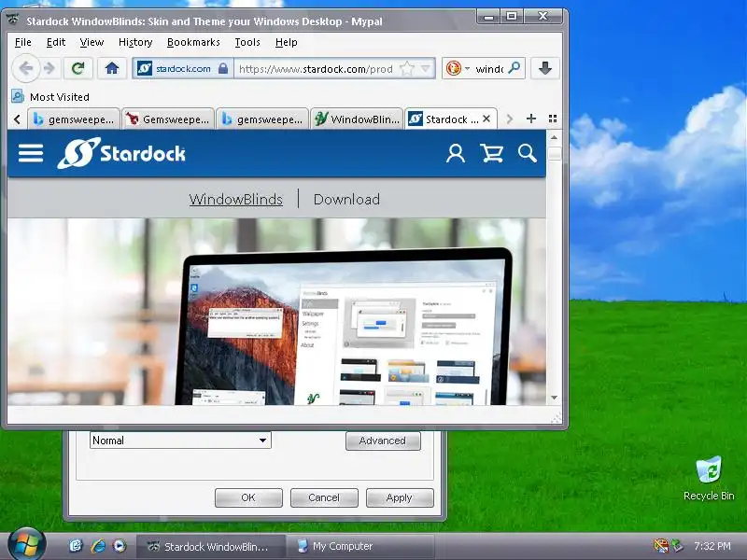
Task: Open the shopping cart icon
Action: click(x=492, y=153)
